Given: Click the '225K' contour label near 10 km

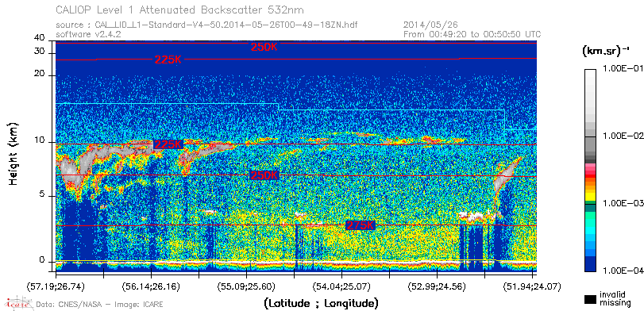Looking at the screenshot, I should tap(168, 144).
